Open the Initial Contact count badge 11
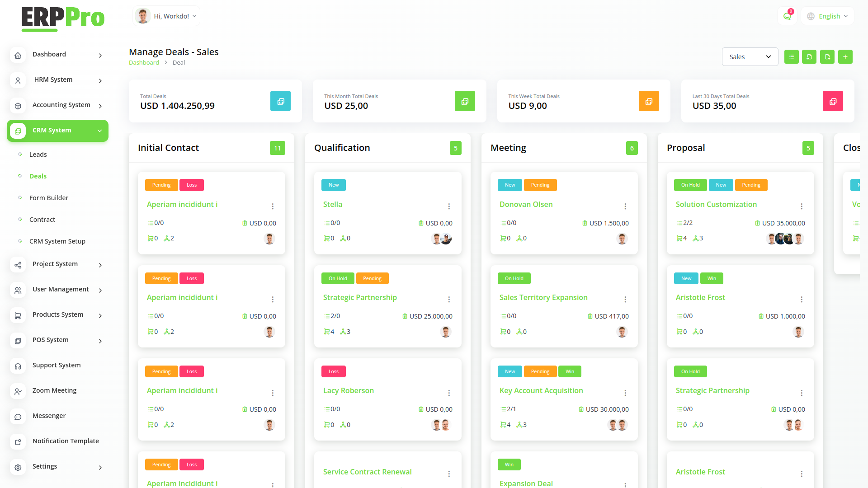868x488 pixels. coord(278,148)
